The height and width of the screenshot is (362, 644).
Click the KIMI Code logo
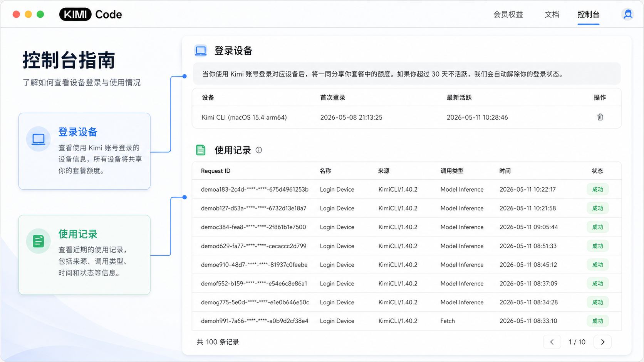[91, 14]
